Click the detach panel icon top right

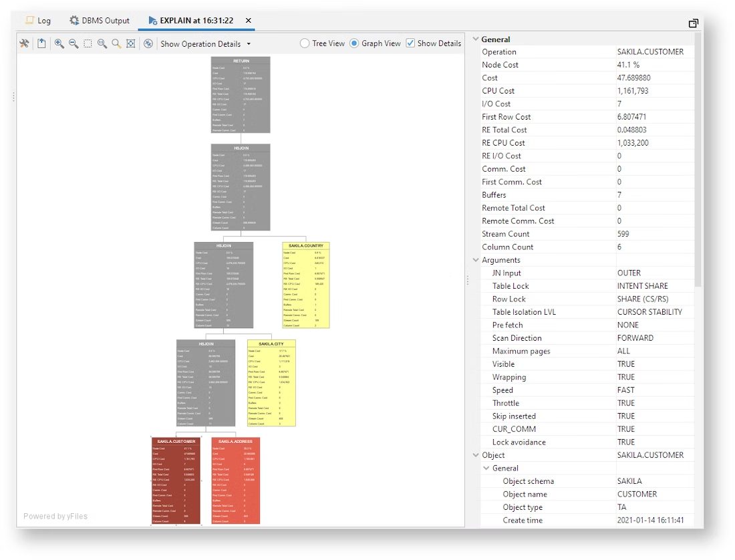693,22
